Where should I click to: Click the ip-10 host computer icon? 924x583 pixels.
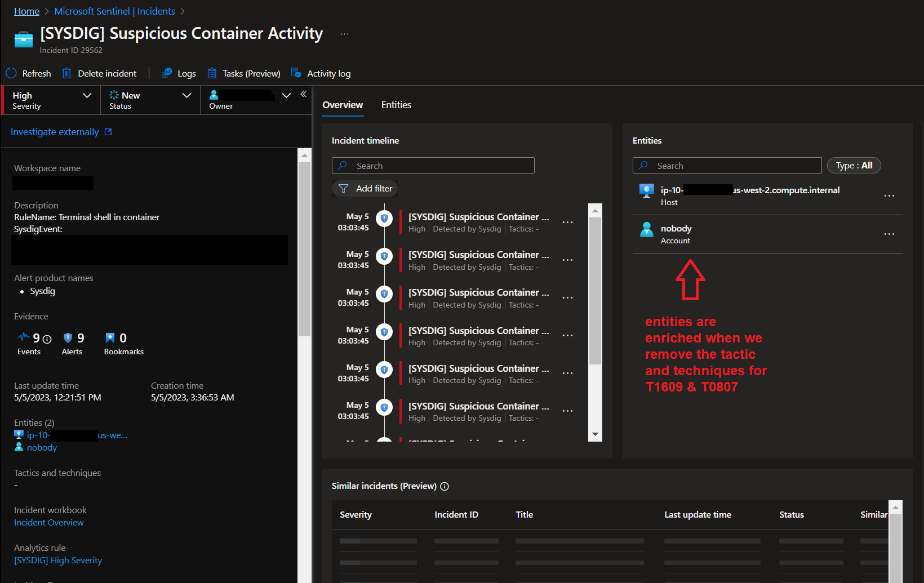(x=646, y=190)
